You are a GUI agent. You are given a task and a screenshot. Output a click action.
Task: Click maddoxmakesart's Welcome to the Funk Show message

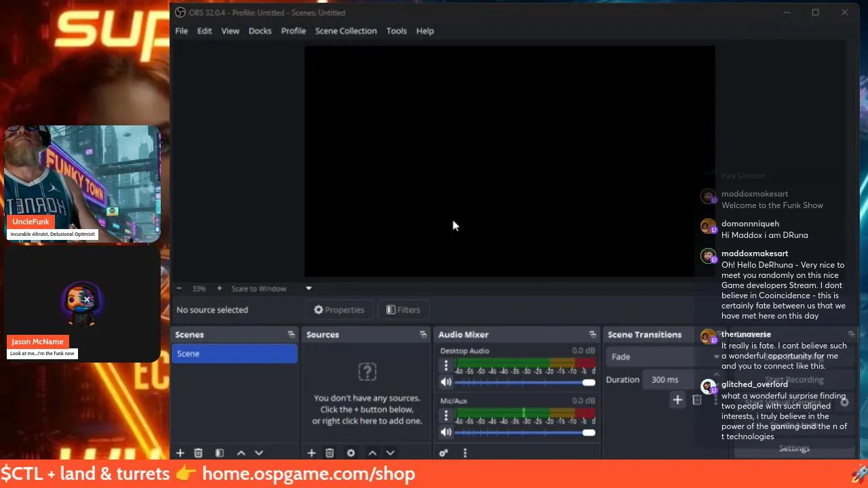coord(772,205)
